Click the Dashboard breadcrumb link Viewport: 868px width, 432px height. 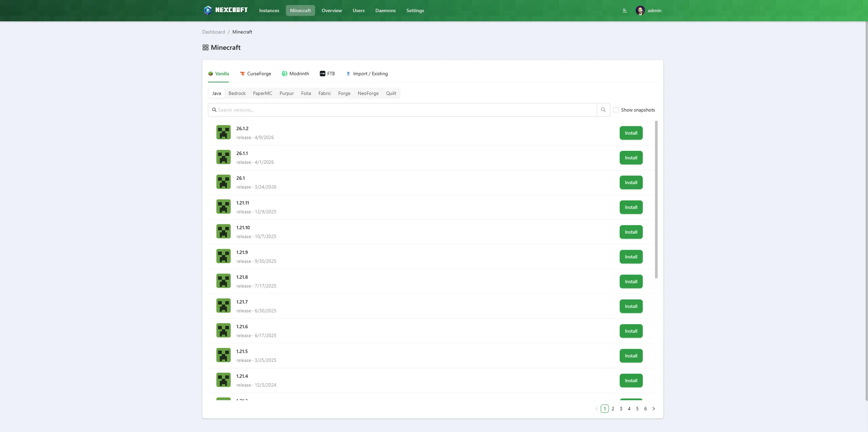pyautogui.click(x=213, y=32)
